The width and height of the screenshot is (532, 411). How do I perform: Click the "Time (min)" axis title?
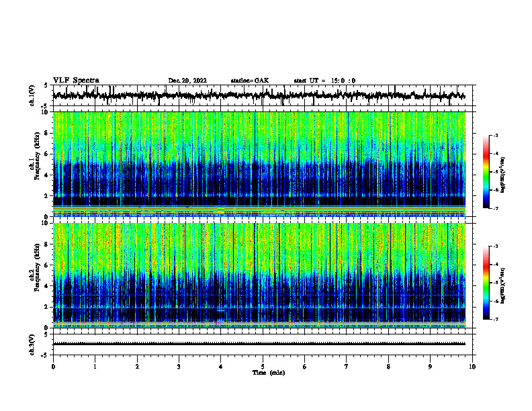[x=269, y=373]
